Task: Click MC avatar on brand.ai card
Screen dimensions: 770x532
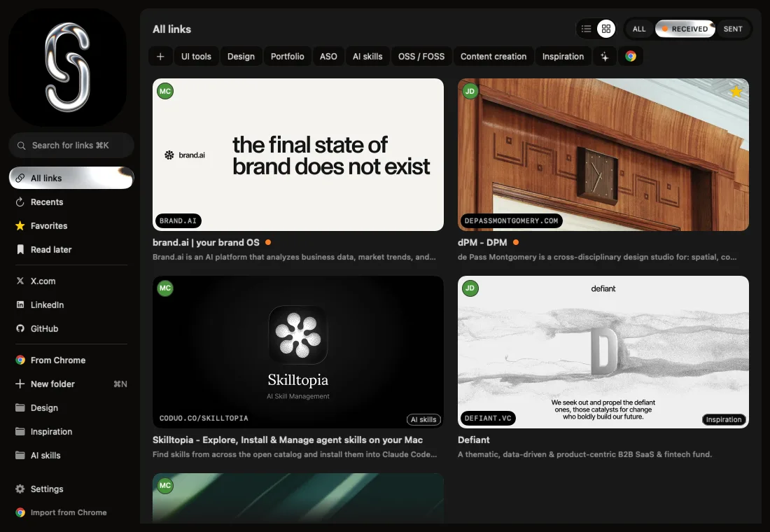Action: pos(165,91)
